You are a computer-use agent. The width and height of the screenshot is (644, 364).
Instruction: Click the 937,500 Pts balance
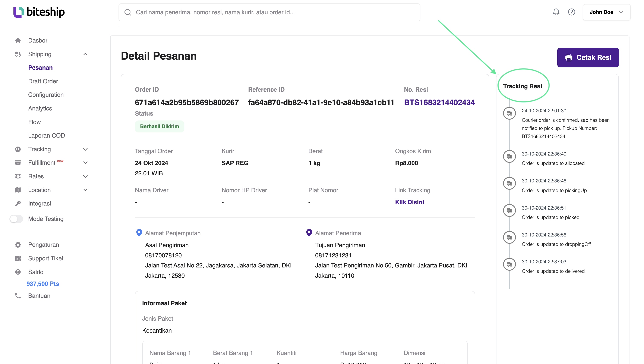[x=42, y=284]
